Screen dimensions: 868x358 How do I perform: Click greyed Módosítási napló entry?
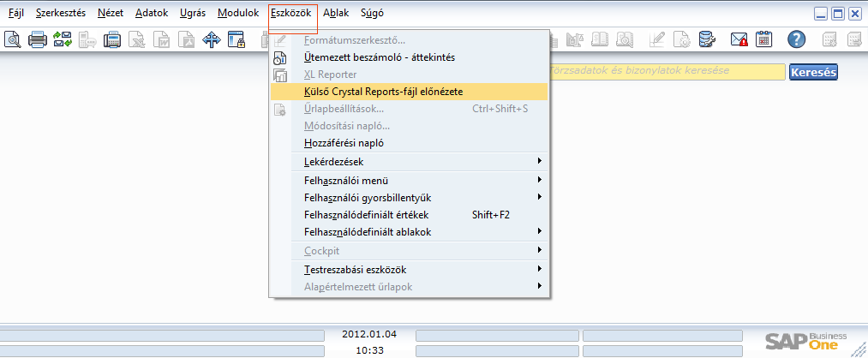(409, 126)
